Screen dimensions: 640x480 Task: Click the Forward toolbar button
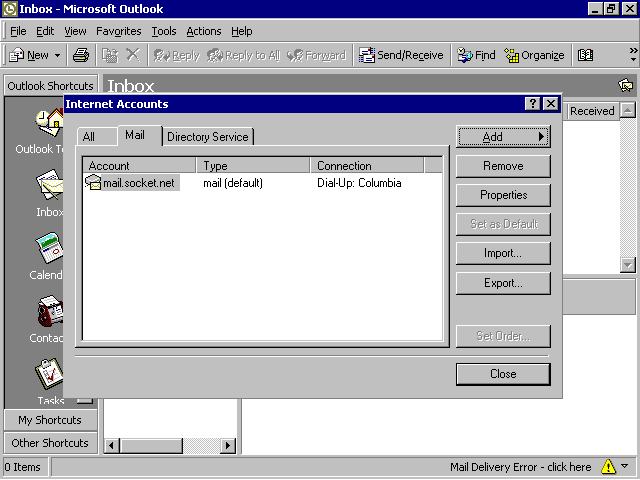(x=316, y=55)
